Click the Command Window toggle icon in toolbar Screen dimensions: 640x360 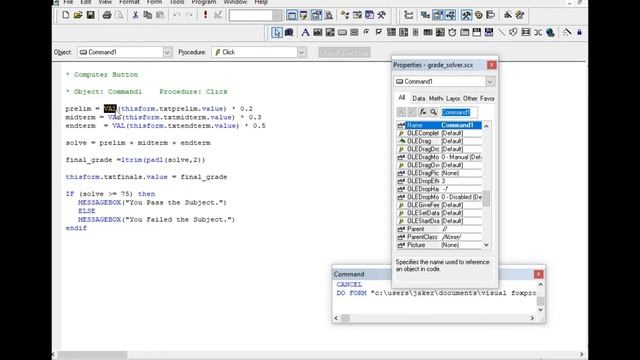click(x=291, y=15)
